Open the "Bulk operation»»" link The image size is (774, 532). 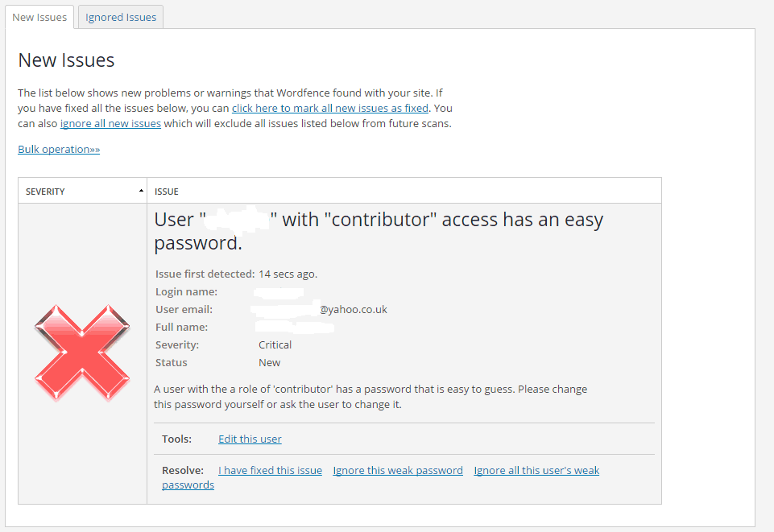point(58,149)
